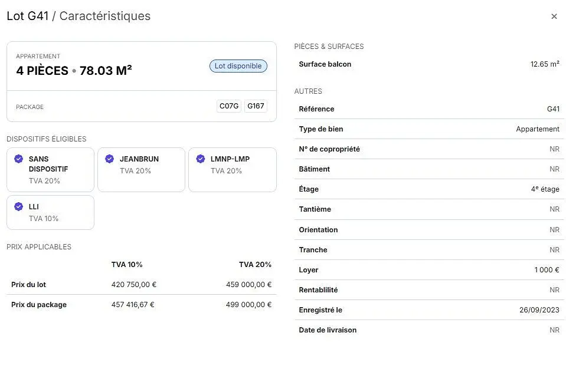The height and width of the screenshot is (392, 566).
Task: Select package price 457 416,67 €
Action: [132, 305]
